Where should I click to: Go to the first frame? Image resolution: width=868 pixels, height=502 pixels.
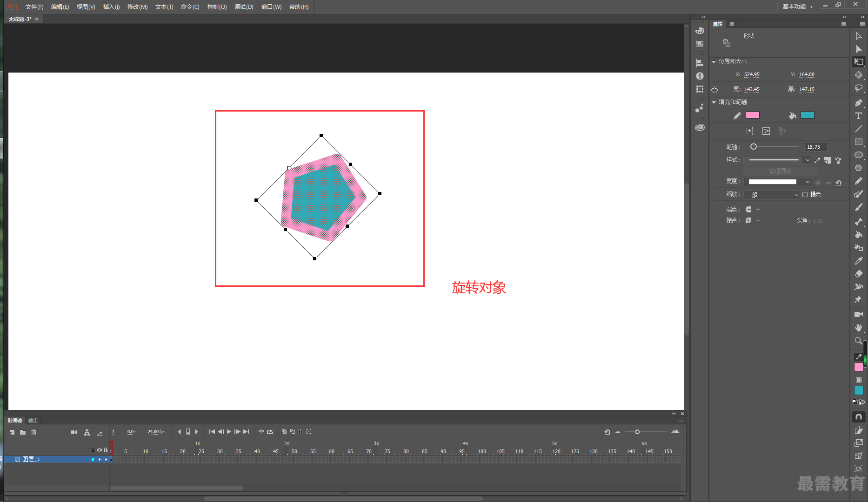pyautogui.click(x=212, y=432)
